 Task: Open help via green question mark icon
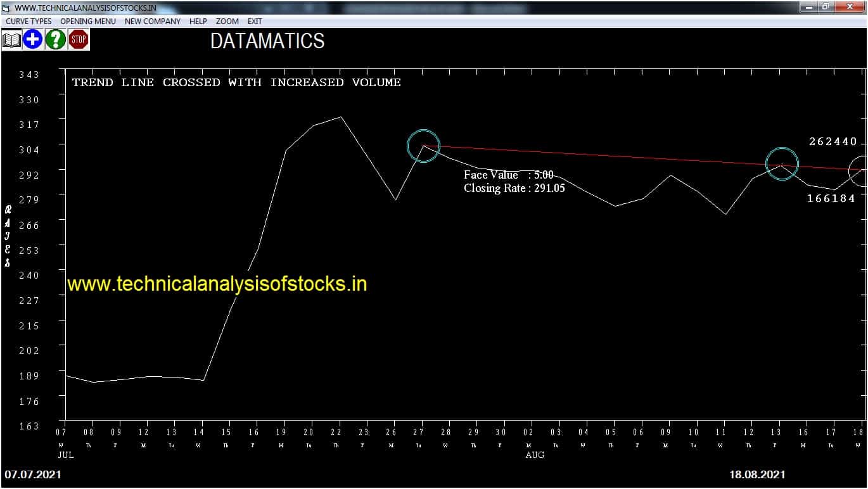[56, 40]
